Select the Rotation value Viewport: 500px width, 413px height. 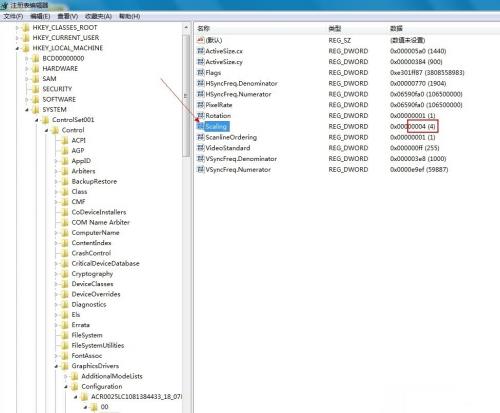click(x=218, y=116)
